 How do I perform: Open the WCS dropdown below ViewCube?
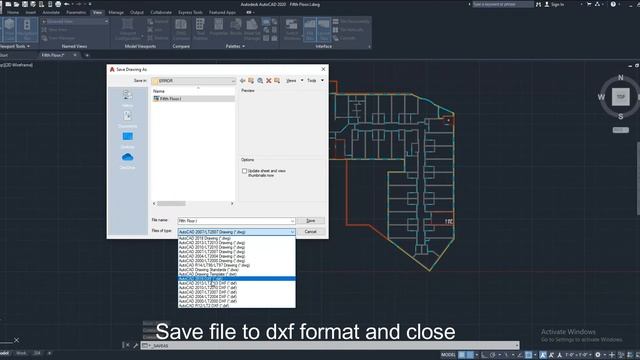[x=620, y=130]
